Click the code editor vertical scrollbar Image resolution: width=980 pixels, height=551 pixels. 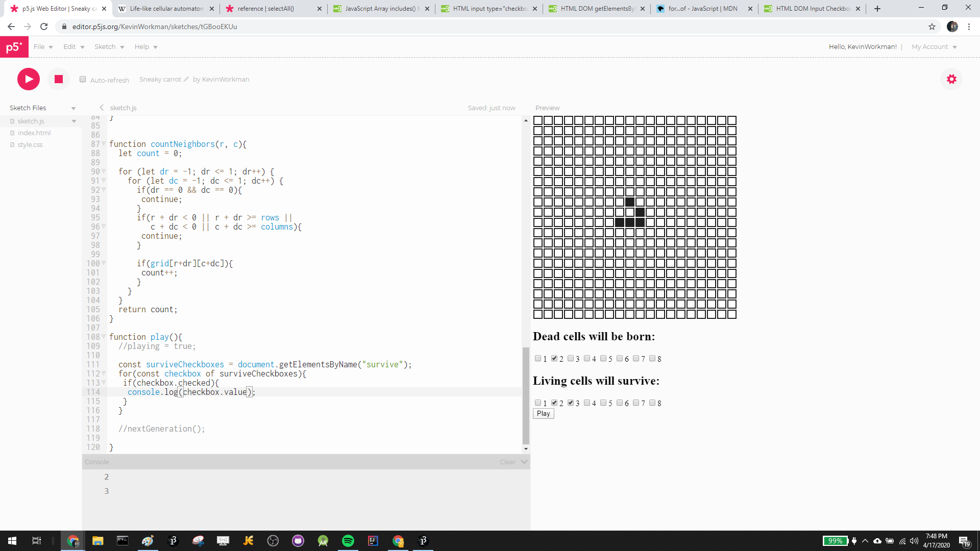526,395
